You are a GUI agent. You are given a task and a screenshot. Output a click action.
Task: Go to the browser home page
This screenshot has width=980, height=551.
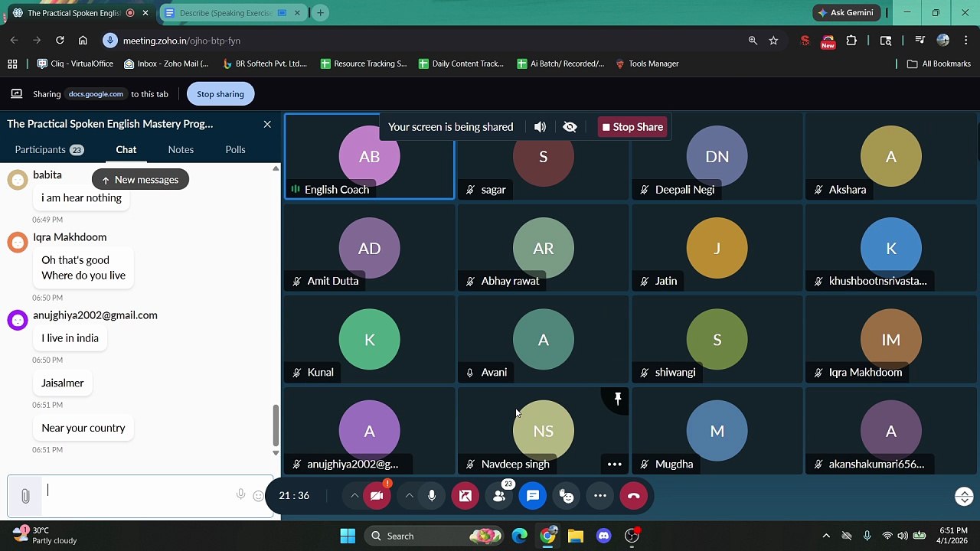click(x=83, y=41)
